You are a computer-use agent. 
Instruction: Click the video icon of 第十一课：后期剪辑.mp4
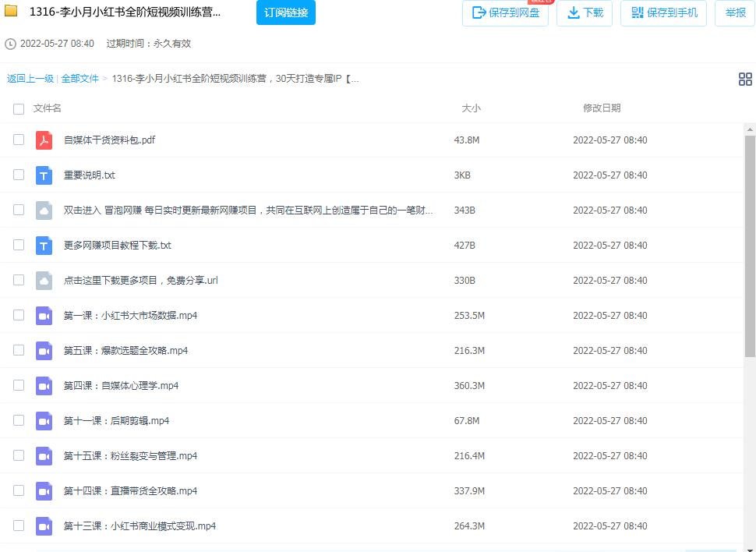[44, 421]
